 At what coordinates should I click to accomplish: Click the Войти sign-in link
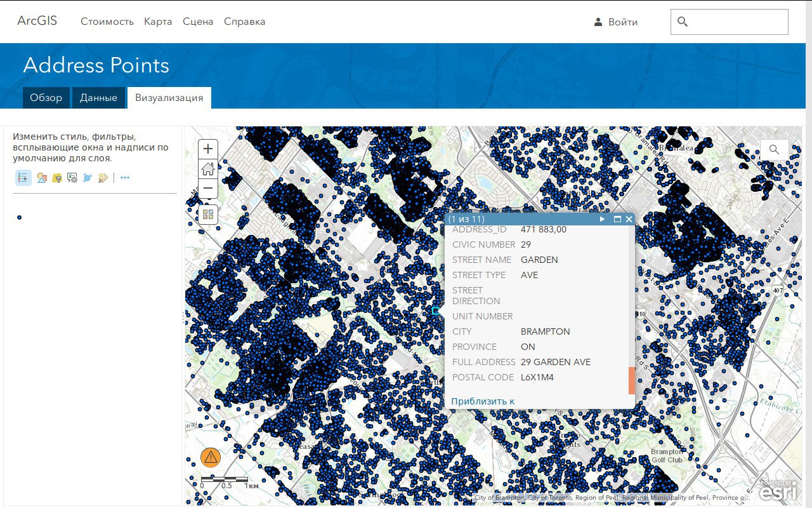(623, 22)
